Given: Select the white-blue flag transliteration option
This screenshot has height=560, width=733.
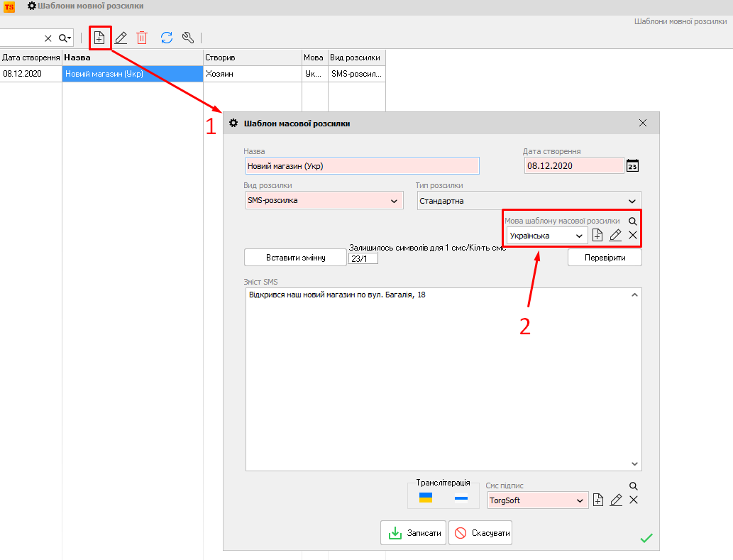Looking at the screenshot, I should 461,498.
